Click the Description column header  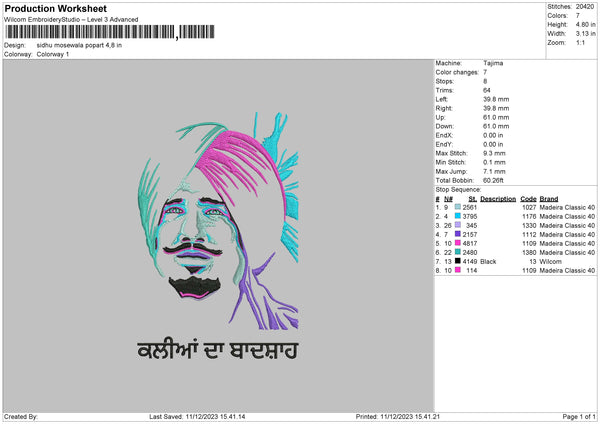[x=498, y=199]
